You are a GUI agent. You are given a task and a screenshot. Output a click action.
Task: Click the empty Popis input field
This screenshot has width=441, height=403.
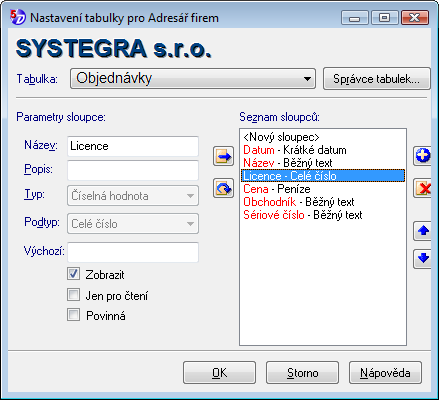133,170
